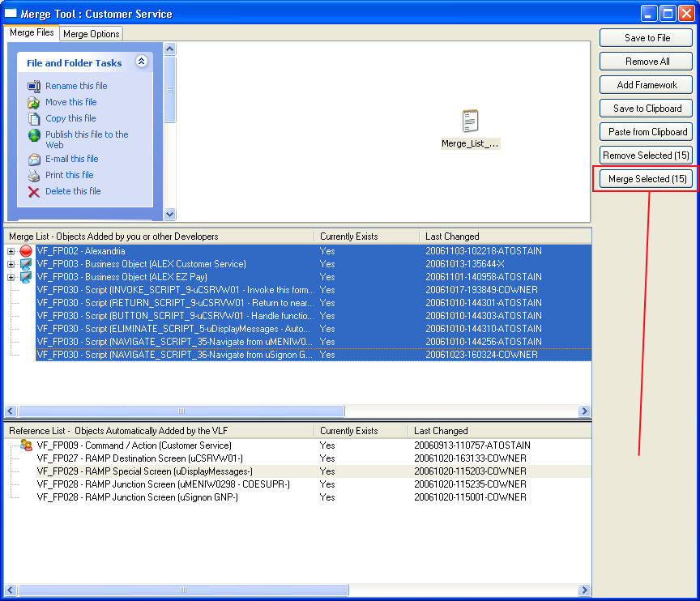Select the INVOKE_SCRIPT_9 script row
Screen dimensions: 700x601
point(314,290)
